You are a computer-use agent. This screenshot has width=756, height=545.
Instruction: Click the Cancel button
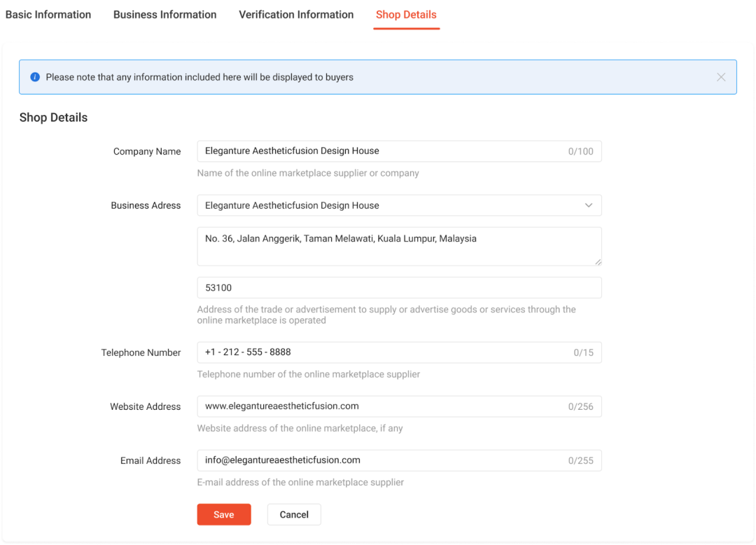(x=294, y=514)
